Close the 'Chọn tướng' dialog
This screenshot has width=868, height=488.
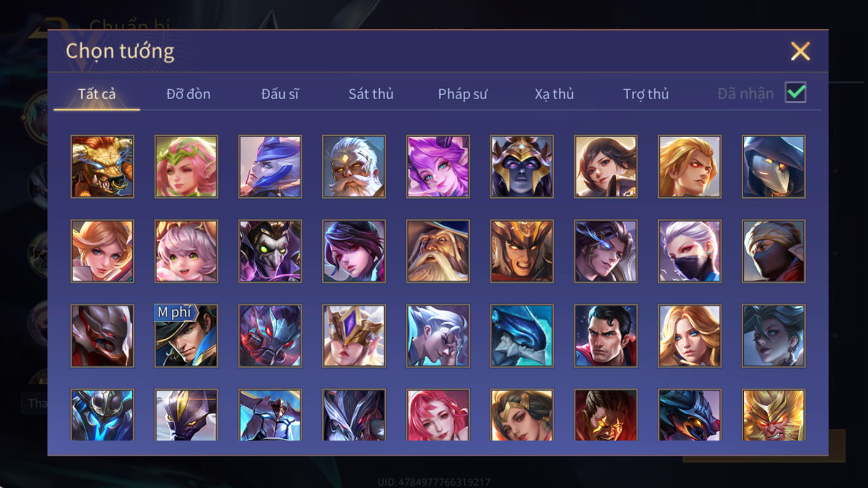(800, 52)
